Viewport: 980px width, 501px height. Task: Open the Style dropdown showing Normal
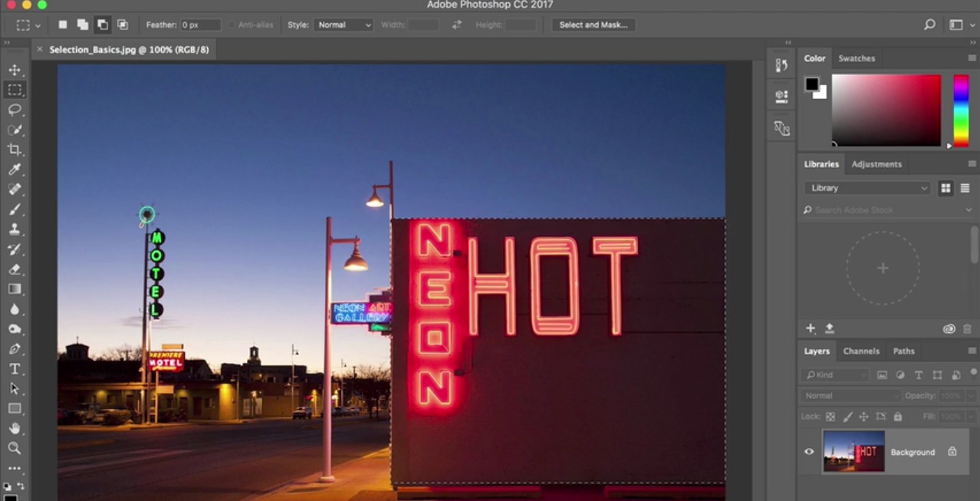pos(343,24)
